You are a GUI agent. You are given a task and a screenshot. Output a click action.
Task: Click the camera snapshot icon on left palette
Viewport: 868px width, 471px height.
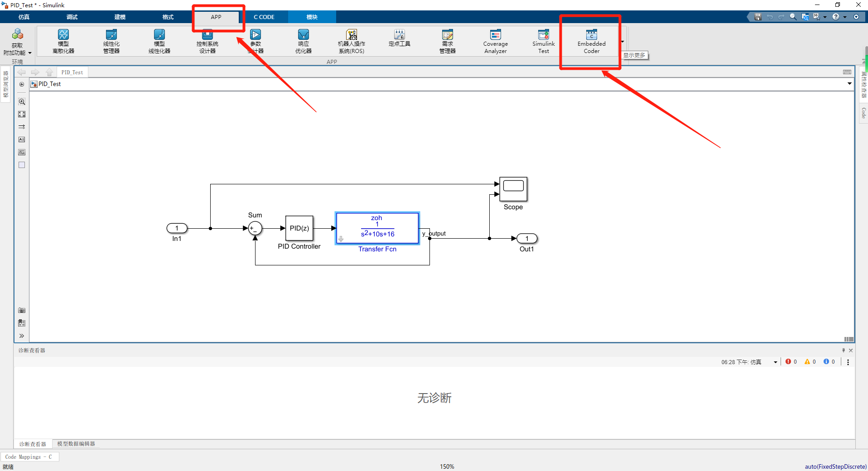click(x=21, y=310)
